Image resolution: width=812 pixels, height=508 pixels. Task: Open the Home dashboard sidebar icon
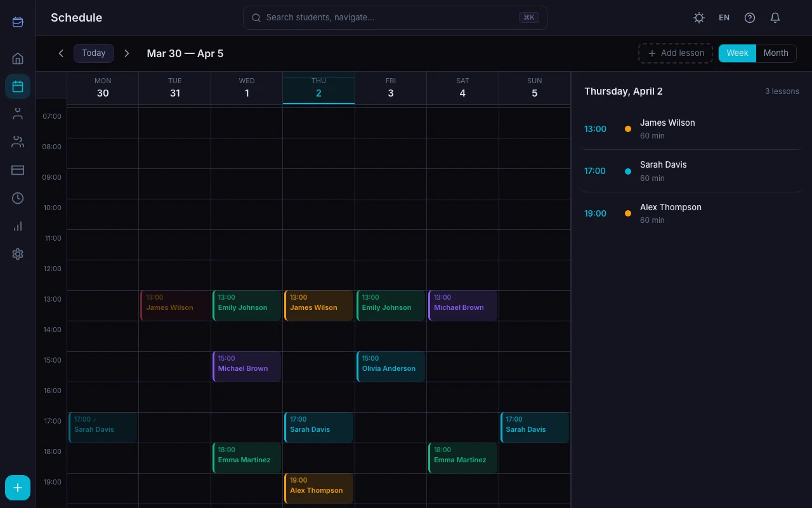coord(18,58)
